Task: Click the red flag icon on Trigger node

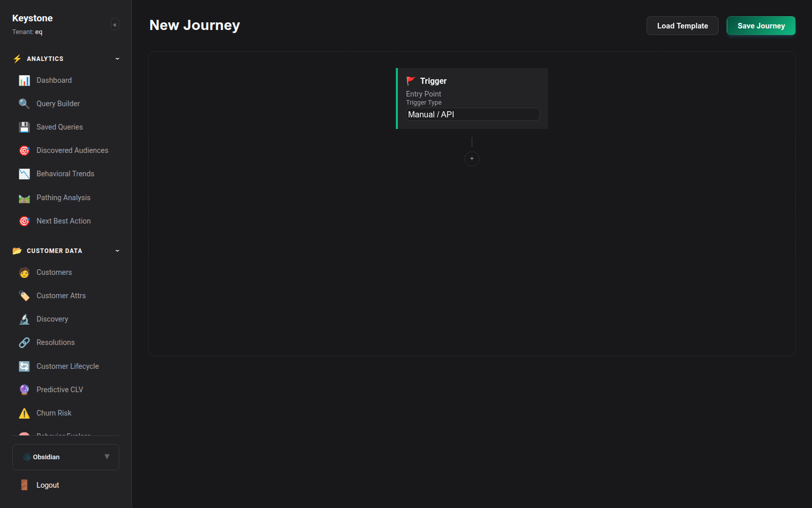Action: click(x=411, y=81)
